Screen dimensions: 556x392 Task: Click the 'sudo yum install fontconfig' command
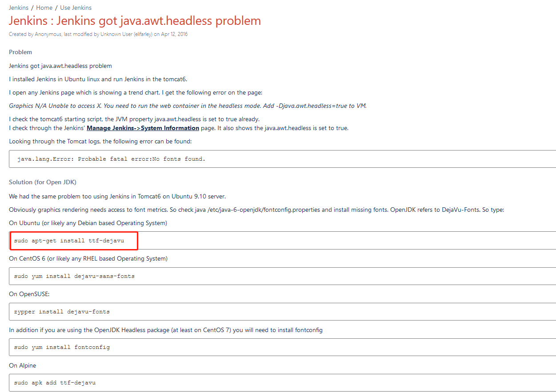click(x=62, y=347)
